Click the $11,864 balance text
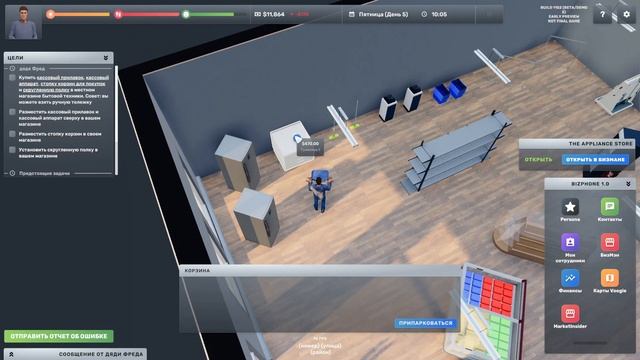The height and width of the screenshot is (360, 640). coord(273,14)
